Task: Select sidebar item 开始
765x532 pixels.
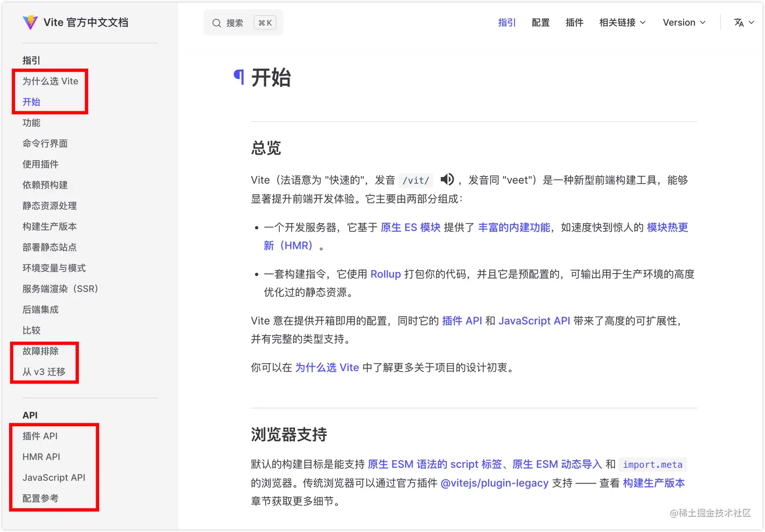Action: (x=31, y=102)
